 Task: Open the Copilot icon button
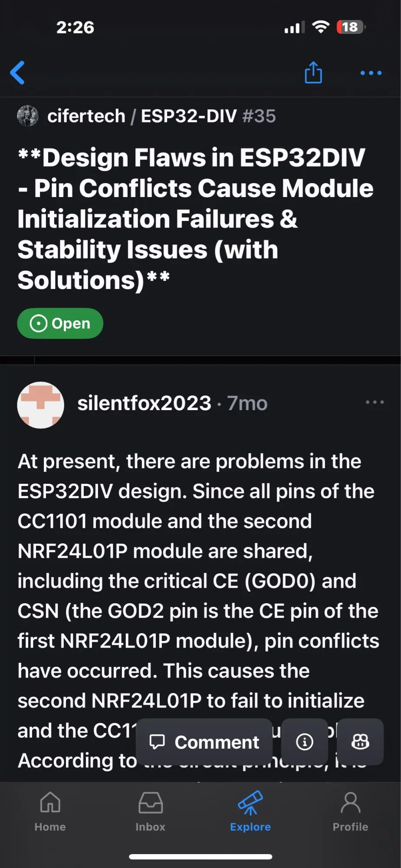[360, 742]
